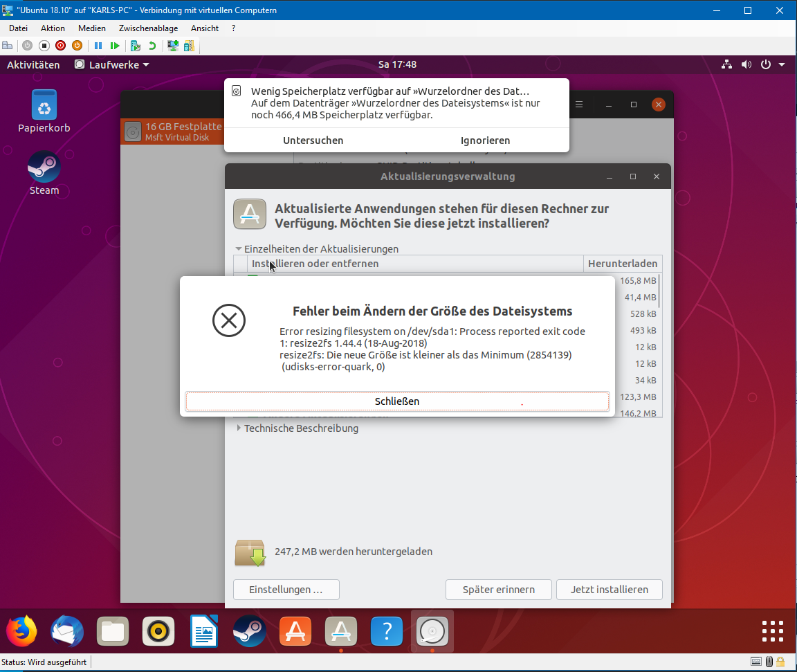Open the Ansicht menu

point(205,28)
